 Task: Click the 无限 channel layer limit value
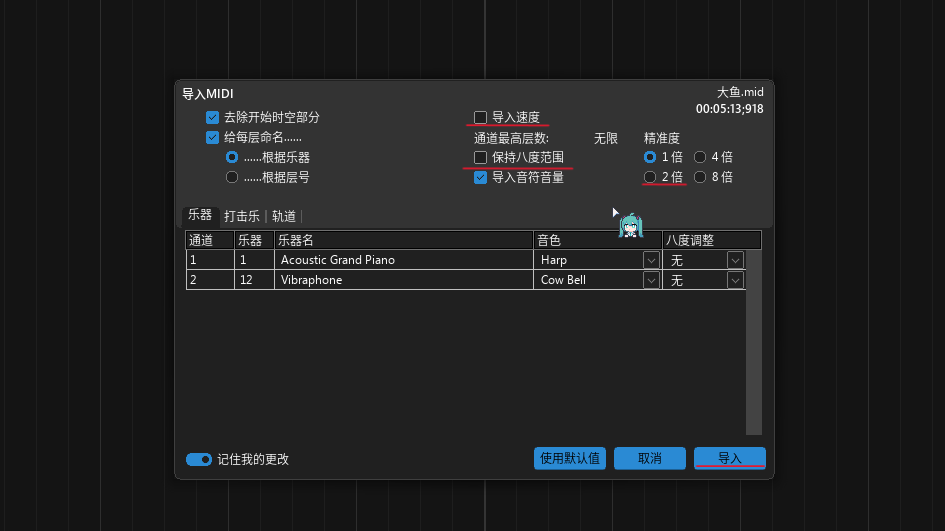point(606,139)
